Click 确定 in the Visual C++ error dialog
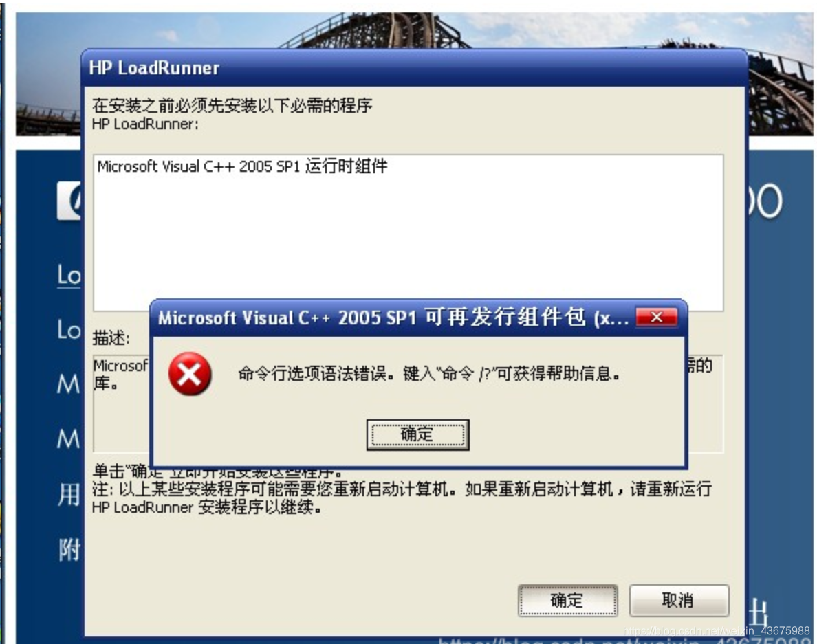817x644 pixels. click(417, 434)
